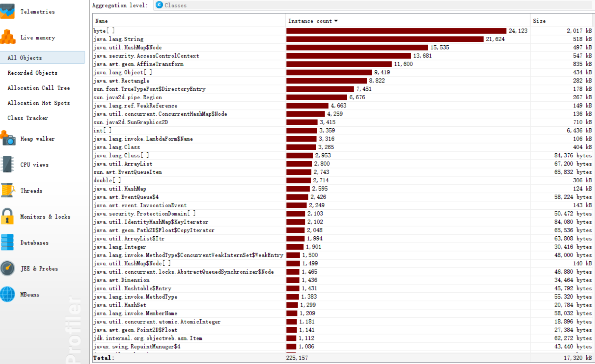Select java.lang.invoke.MemberName row

coord(343,313)
